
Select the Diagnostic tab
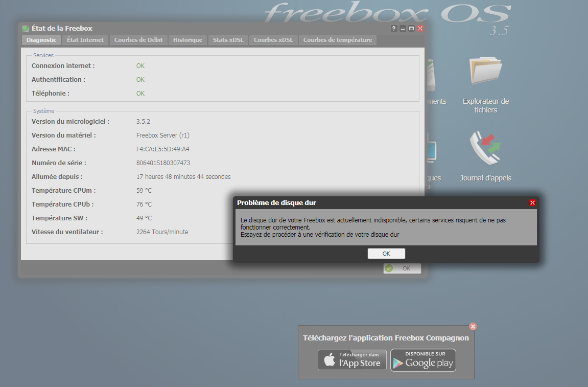click(x=41, y=40)
